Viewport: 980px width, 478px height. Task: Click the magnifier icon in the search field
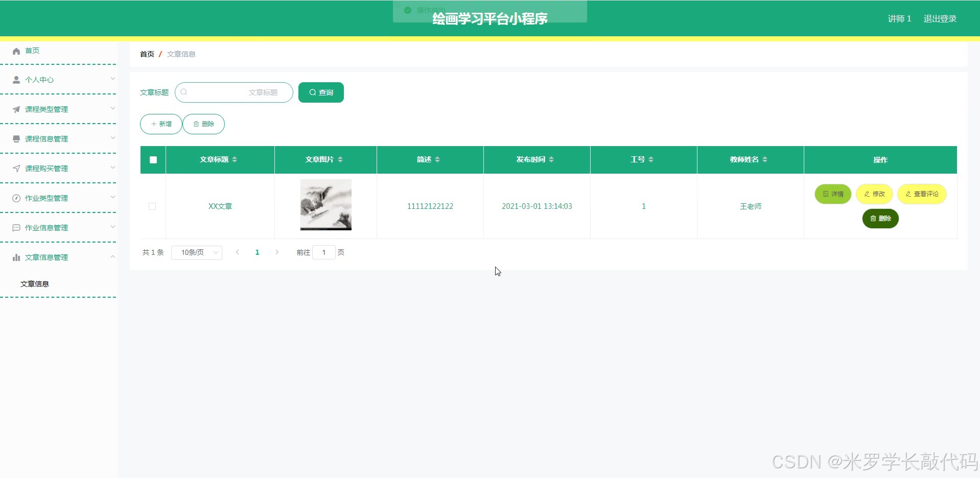coord(184,92)
